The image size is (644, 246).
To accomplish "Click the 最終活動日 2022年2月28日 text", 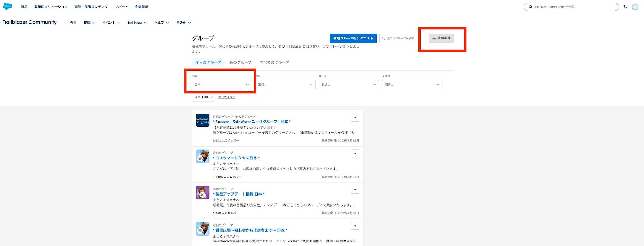I will click(x=340, y=213).
